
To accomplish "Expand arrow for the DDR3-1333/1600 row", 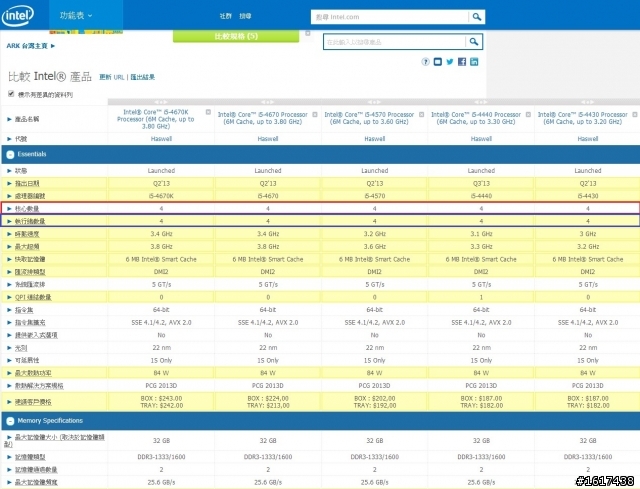I will [9, 457].
